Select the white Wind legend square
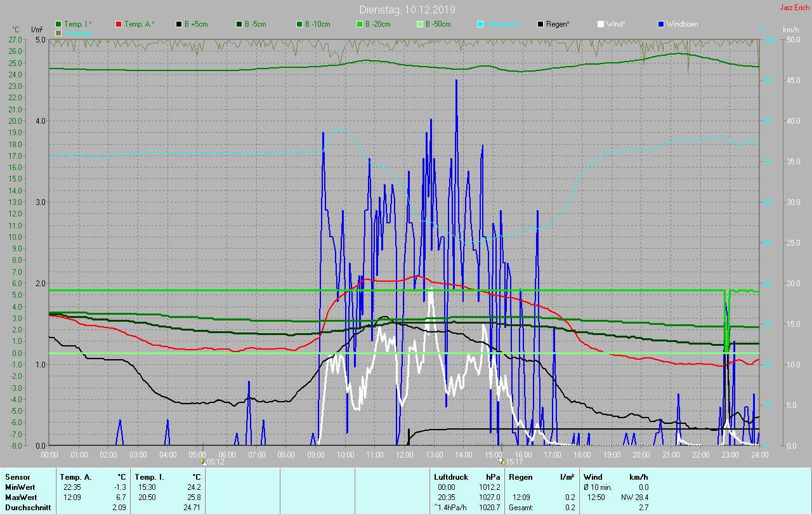The height and width of the screenshot is (514, 812). pos(601,24)
